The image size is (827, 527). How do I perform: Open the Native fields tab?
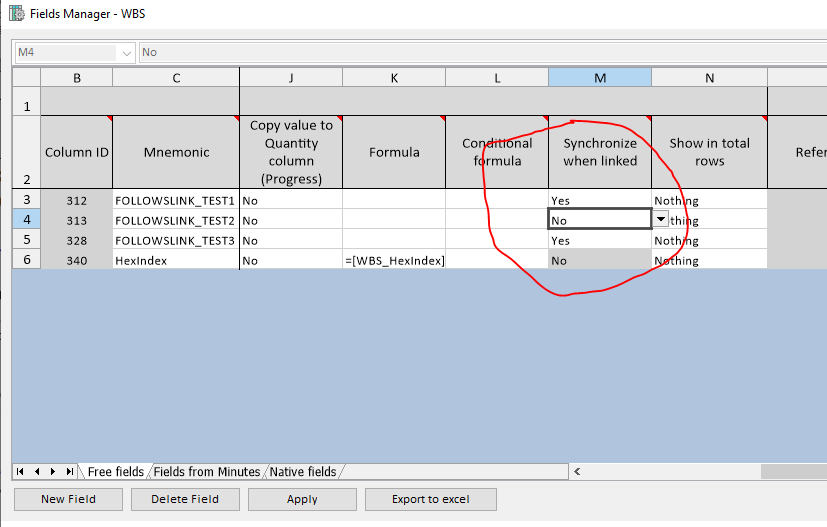click(303, 471)
